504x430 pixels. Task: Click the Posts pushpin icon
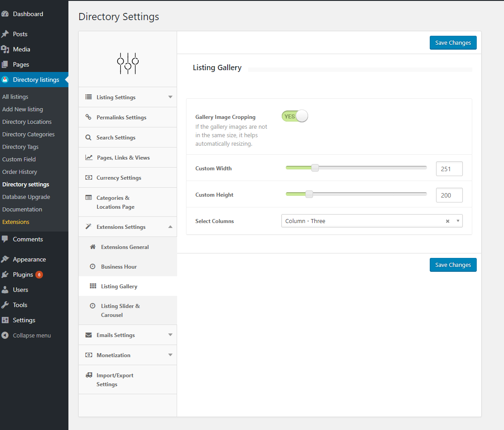coord(5,34)
